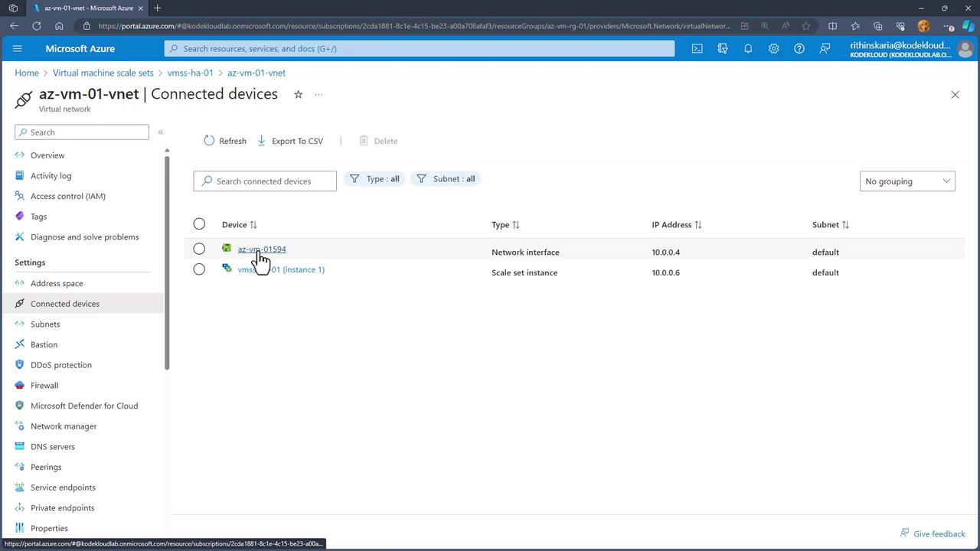Pin resource with the favorite star

coord(298,94)
